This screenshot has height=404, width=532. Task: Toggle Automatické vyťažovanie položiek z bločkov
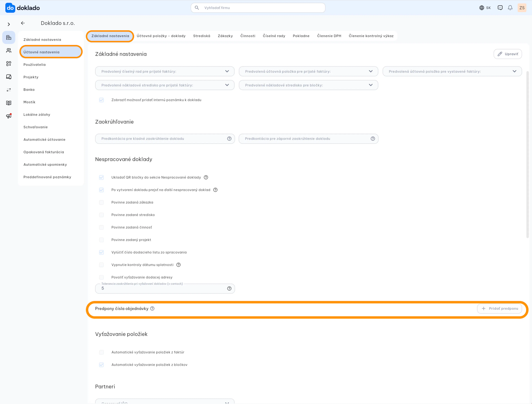[102, 365]
